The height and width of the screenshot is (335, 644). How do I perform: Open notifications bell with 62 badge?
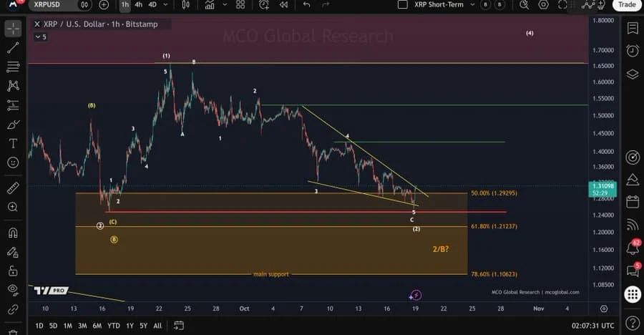click(633, 248)
